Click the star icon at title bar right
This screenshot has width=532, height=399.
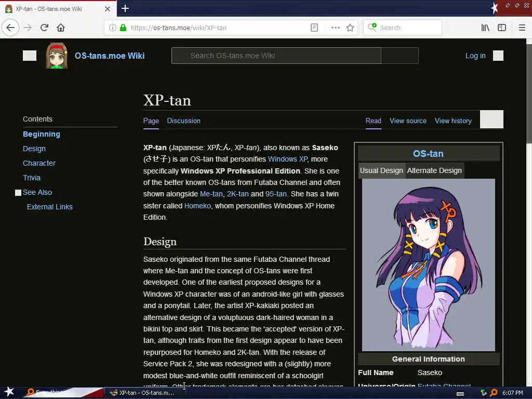click(495, 8)
